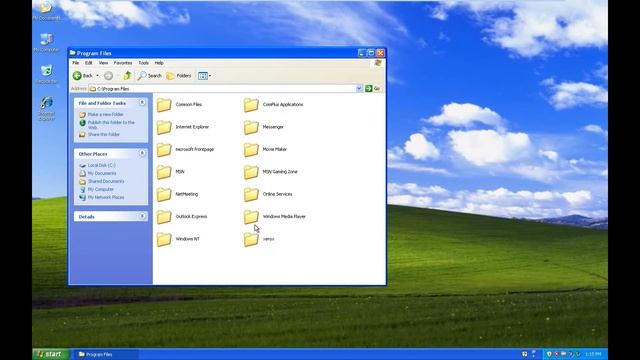Select the Outlook Express folder icon
Image resolution: width=640 pixels, height=360 pixels.
pyautogui.click(x=164, y=217)
